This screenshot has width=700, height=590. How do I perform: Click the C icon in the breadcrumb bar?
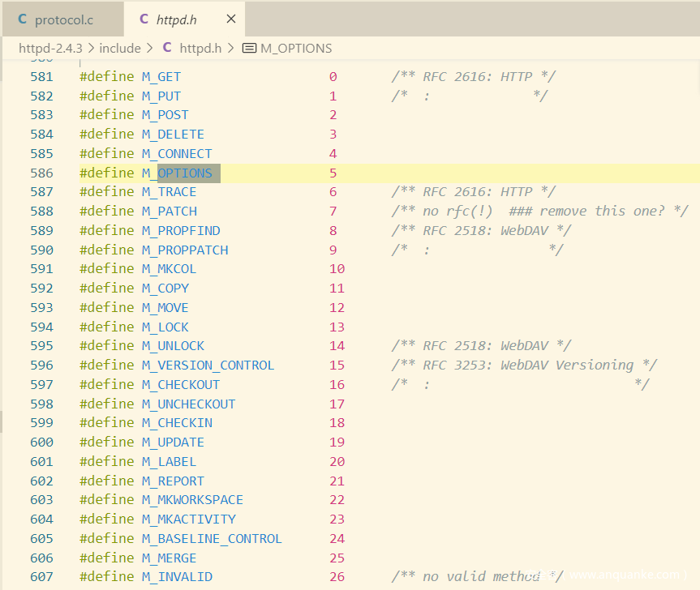click(167, 49)
